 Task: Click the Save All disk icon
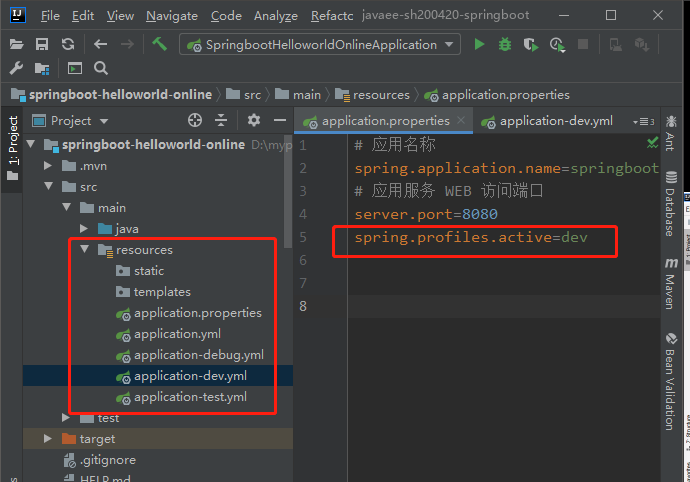(x=42, y=44)
